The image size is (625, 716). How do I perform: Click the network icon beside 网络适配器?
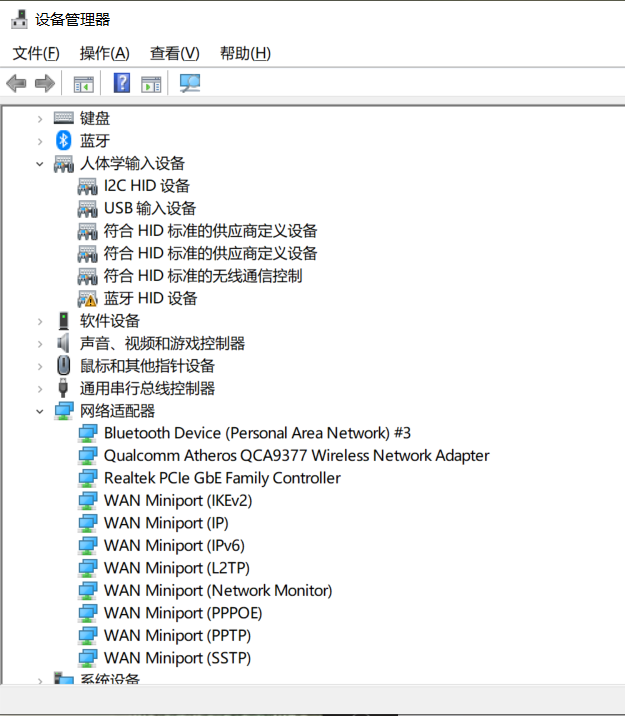(64, 411)
